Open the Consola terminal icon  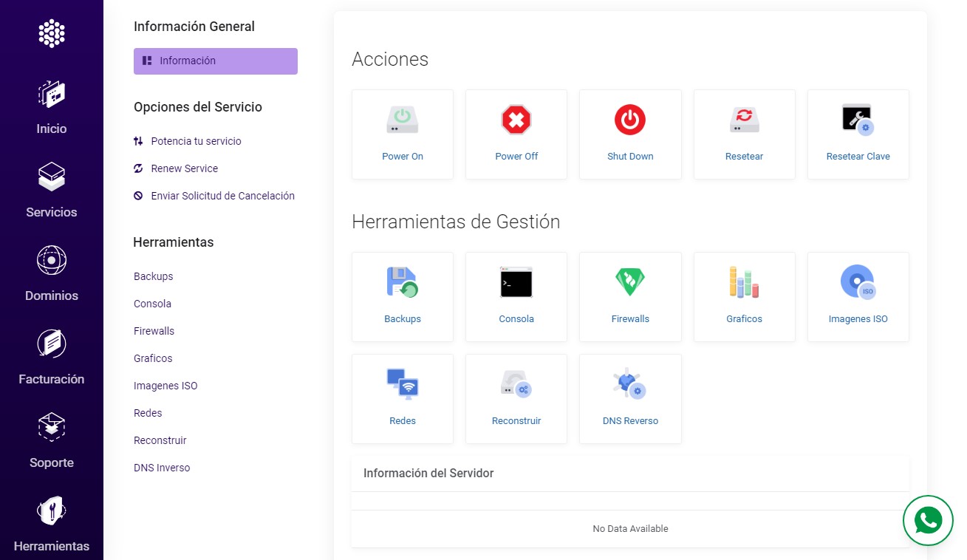tap(516, 281)
